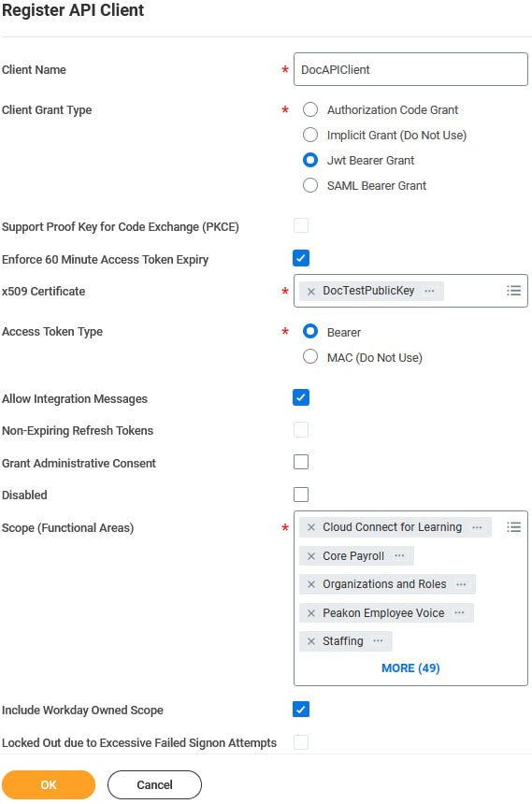Click the Core Payroll chip text
The height and width of the screenshot is (804, 532).
click(353, 556)
